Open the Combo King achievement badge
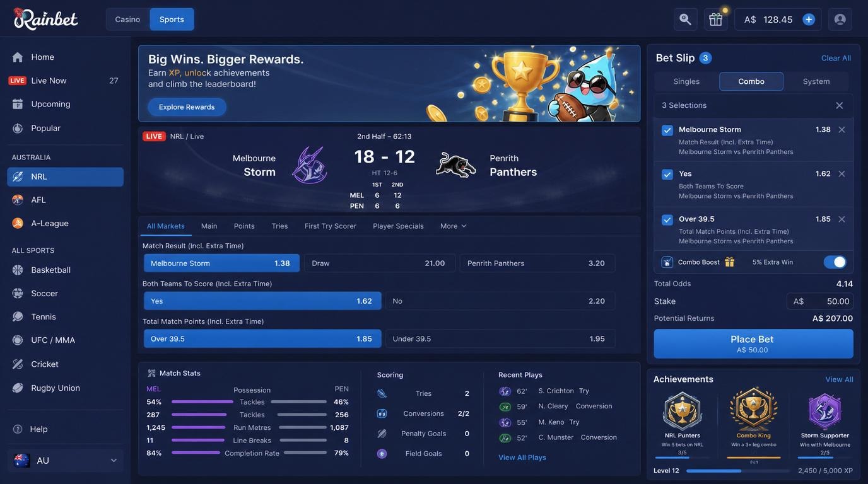 (753, 408)
